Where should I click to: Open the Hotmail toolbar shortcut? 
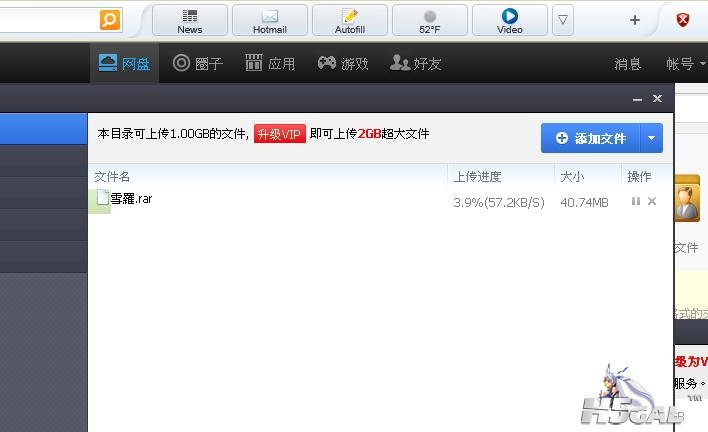coord(269,20)
